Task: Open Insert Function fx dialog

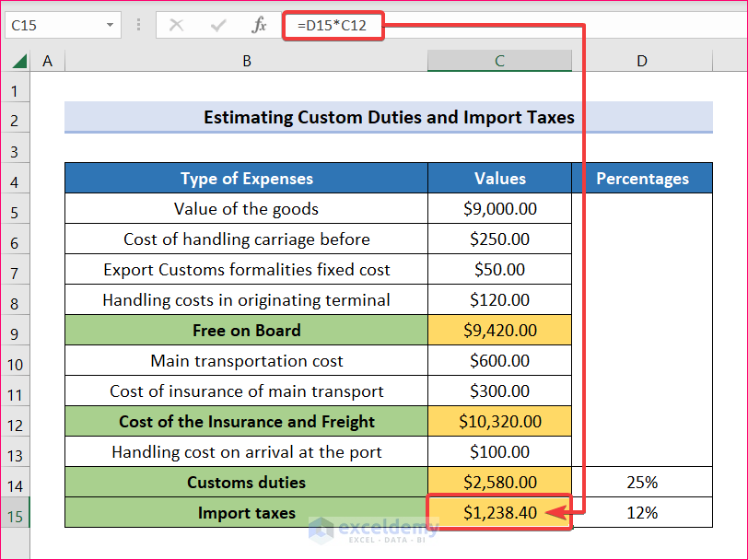Action: coord(260,26)
